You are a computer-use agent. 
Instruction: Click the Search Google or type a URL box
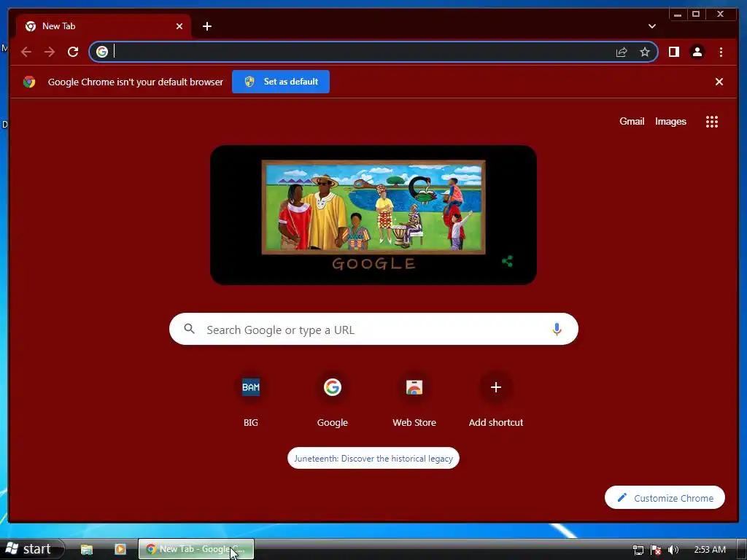(x=373, y=329)
